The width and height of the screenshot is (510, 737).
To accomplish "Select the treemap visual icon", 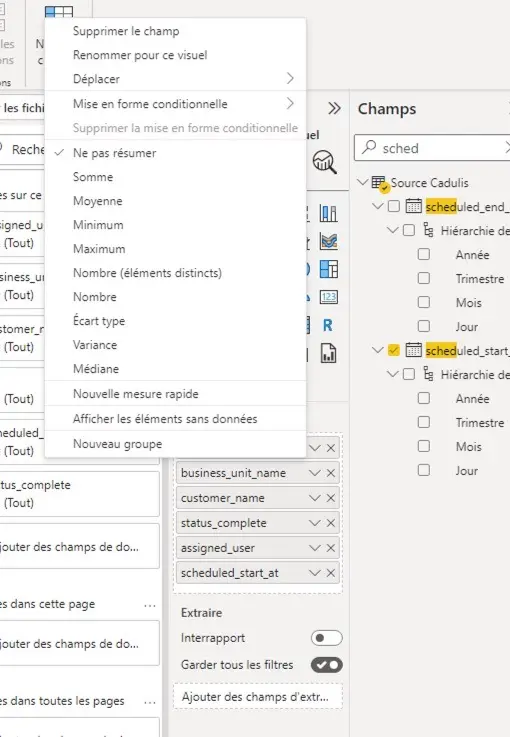I will [328, 269].
